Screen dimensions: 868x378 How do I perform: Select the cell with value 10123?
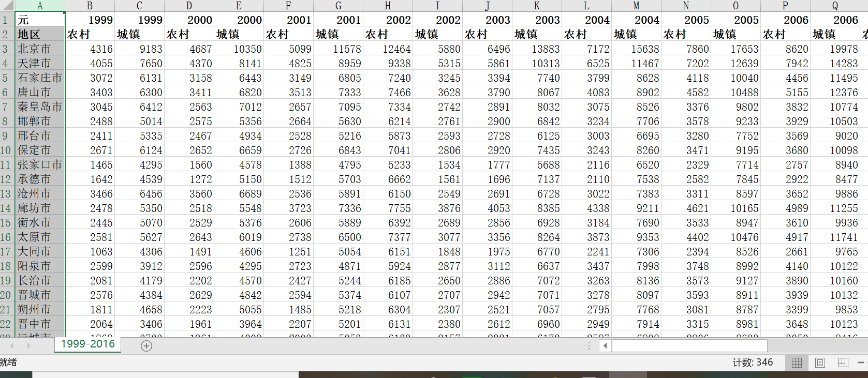point(835,324)
